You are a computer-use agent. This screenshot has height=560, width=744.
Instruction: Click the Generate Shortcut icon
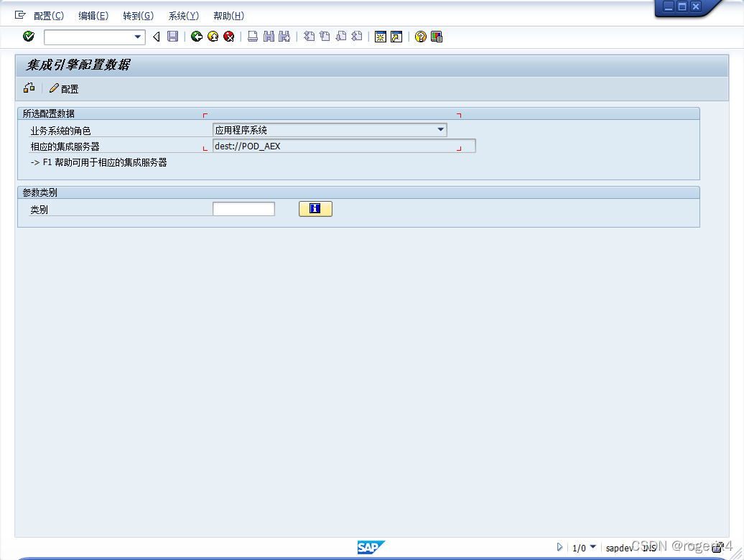(396, 37)
